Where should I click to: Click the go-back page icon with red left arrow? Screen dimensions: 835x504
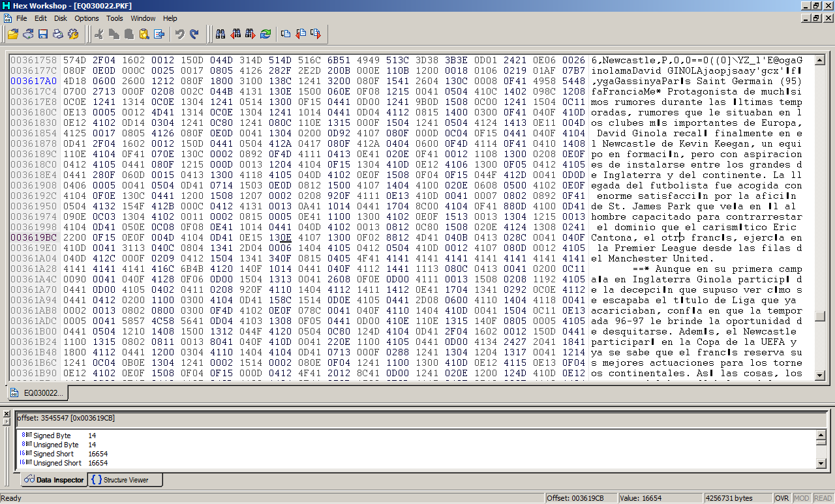pyautogui.click(x=301, y=33)
